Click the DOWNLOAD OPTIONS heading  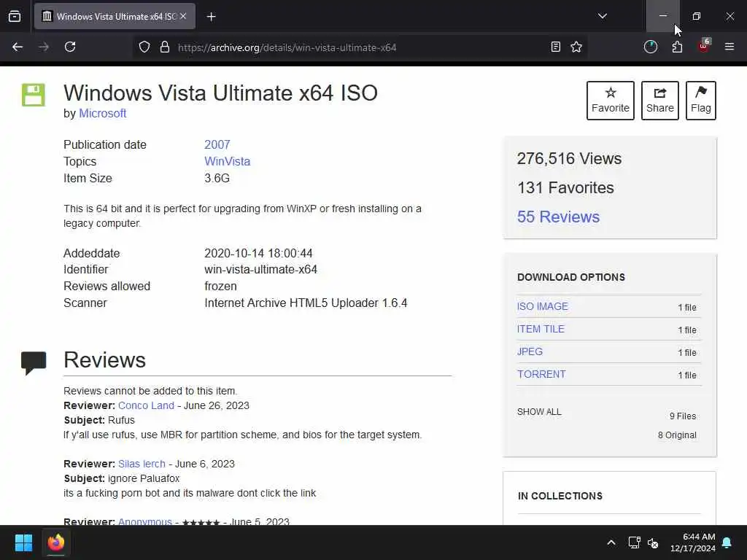pyautogui.click(x=571, y=277)
